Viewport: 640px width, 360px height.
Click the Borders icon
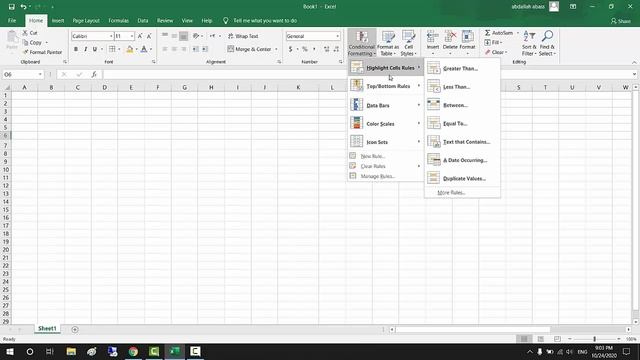tap(112, 49)
